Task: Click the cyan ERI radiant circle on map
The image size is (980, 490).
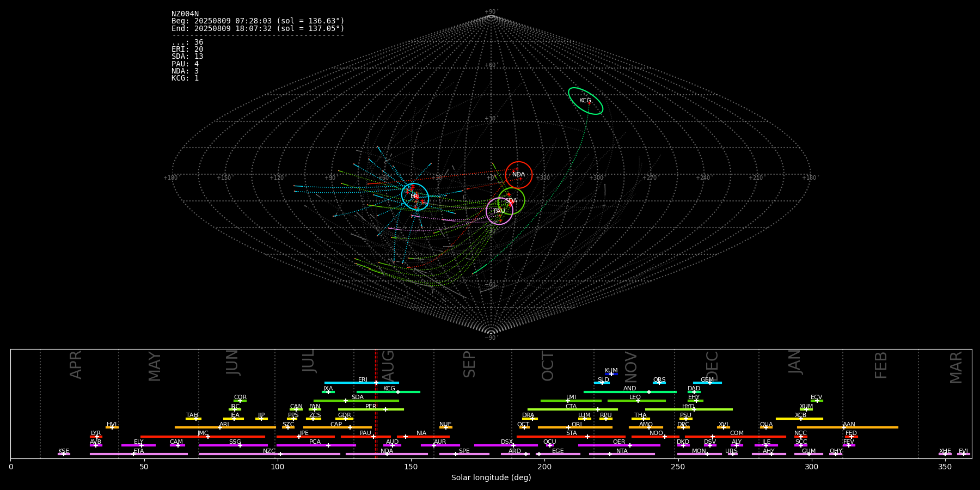Action: pyautogui.click(x=415, y=197)
